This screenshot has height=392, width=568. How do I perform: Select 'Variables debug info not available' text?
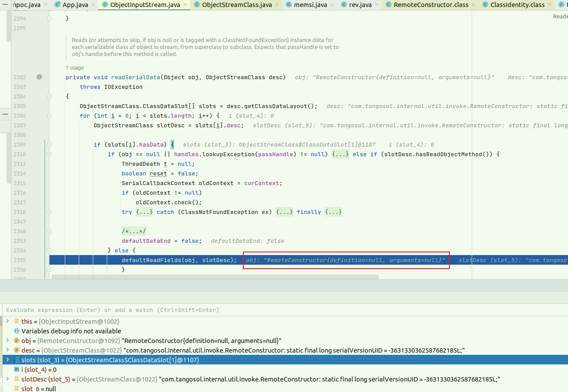pyautogui.click(x=71, y=331)
